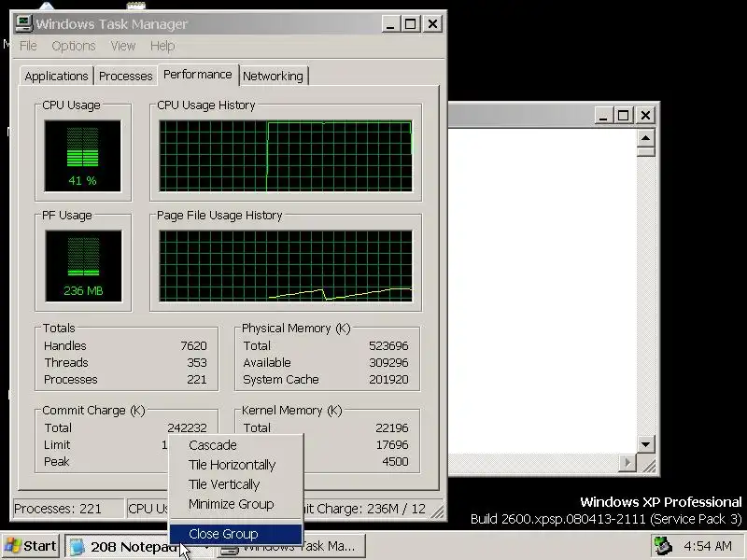
Task: Open the View menu in Task Manager
Action: click(x=123, y=46)
